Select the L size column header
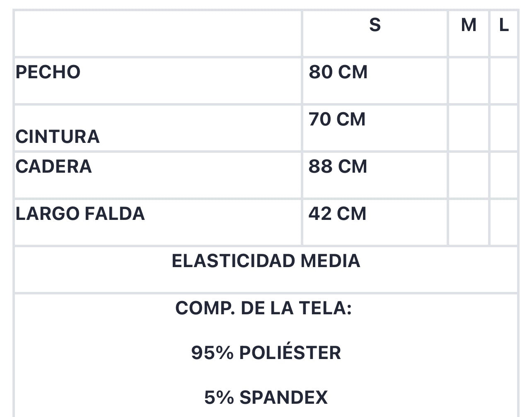The height and width of the screenshot is (417, 532). click(x=504, y=25)
